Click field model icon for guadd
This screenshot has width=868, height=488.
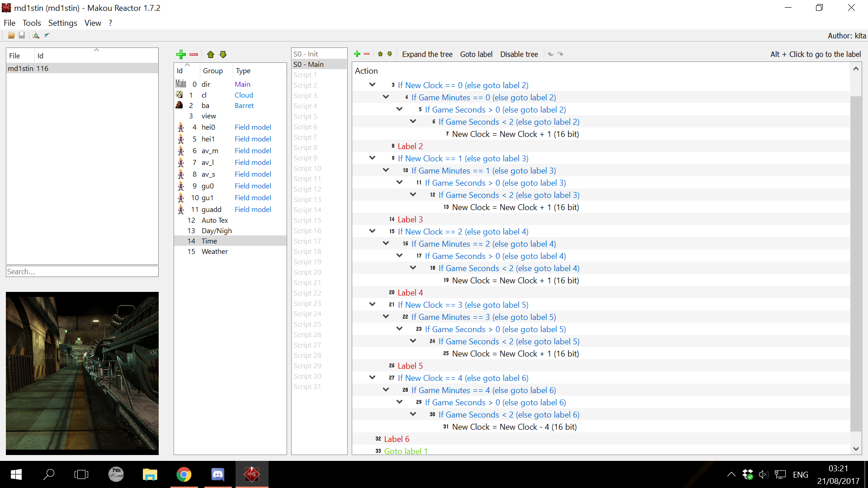tap(181, 209)
